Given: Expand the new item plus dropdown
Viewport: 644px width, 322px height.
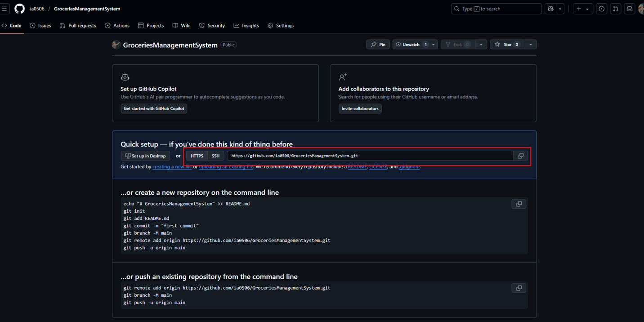Looking at the screenshot, I should (x=587, y=9).
